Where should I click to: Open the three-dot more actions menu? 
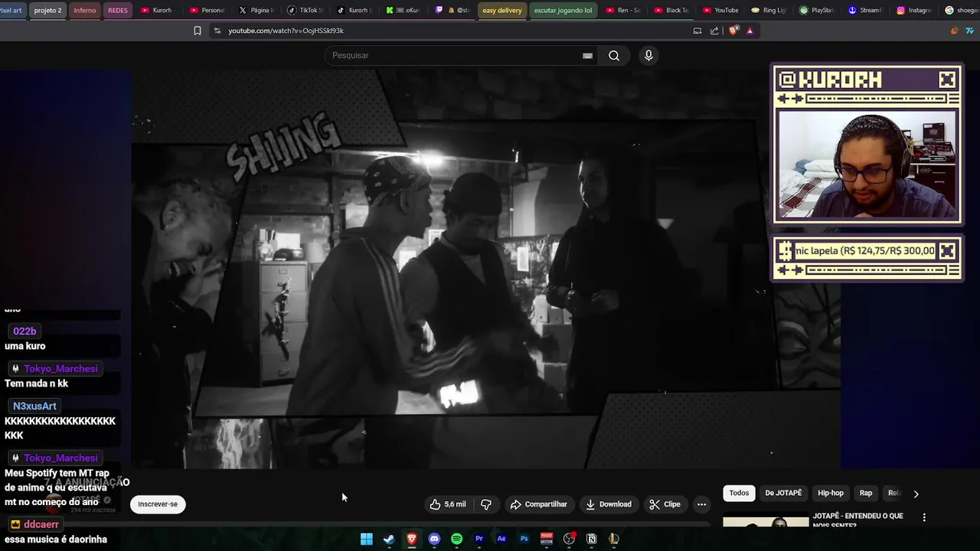[x=701, y=504]
